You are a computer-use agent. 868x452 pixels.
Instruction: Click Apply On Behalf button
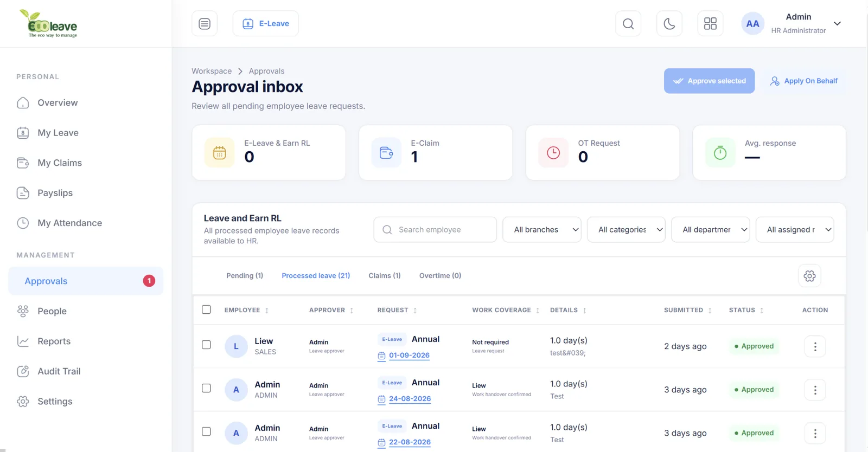pyautogui.click(x=804, y=81)
